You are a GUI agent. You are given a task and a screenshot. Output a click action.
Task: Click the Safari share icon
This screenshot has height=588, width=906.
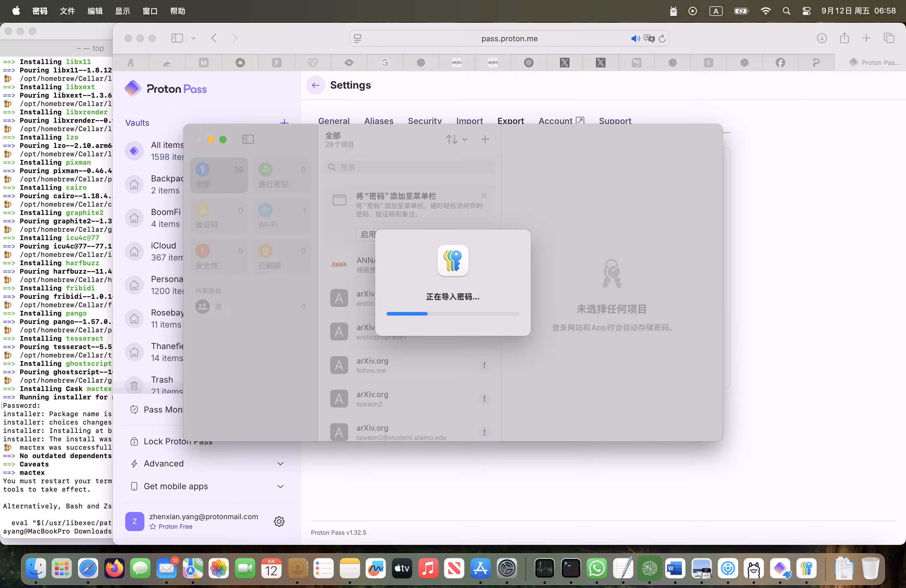844,38
